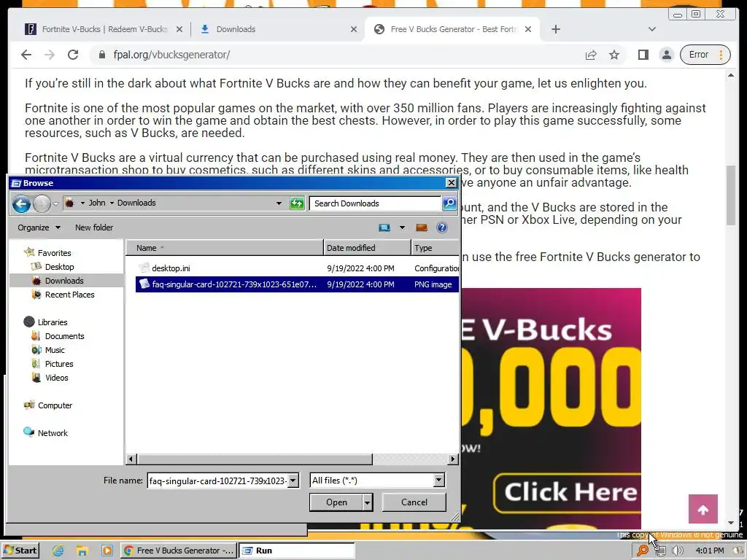Click the Open button split arrow

pyautogui.click(x=368, y=502)
